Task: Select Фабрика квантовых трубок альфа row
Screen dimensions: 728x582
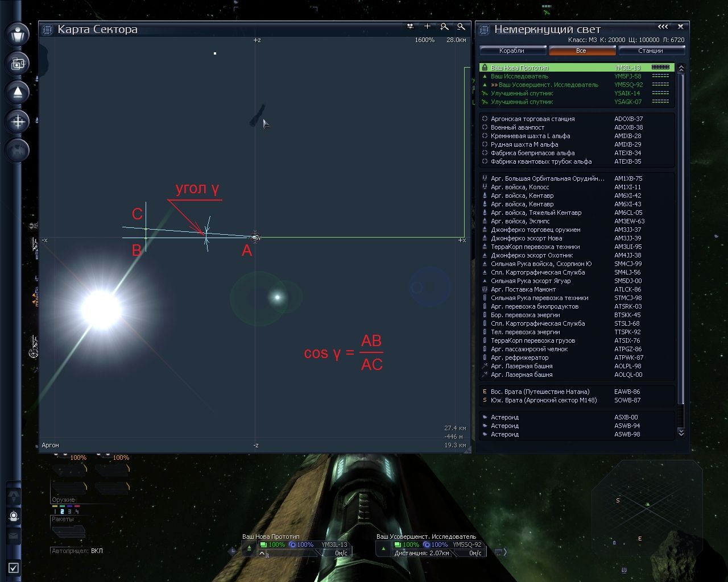Action: point(577,161)
